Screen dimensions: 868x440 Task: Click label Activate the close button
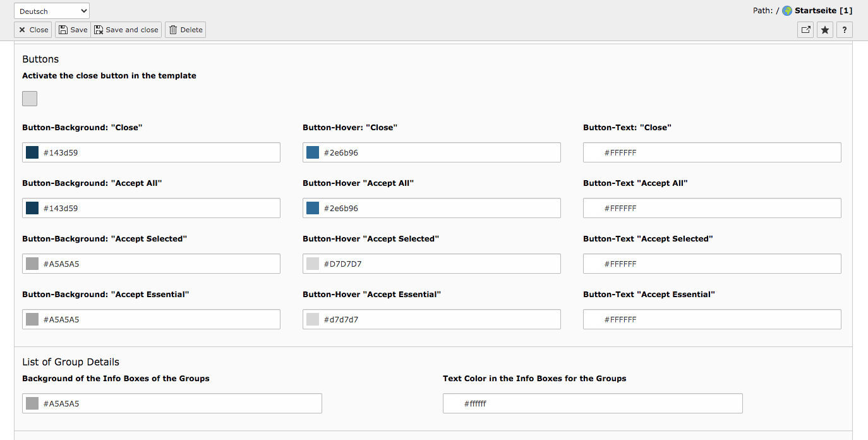109,76
